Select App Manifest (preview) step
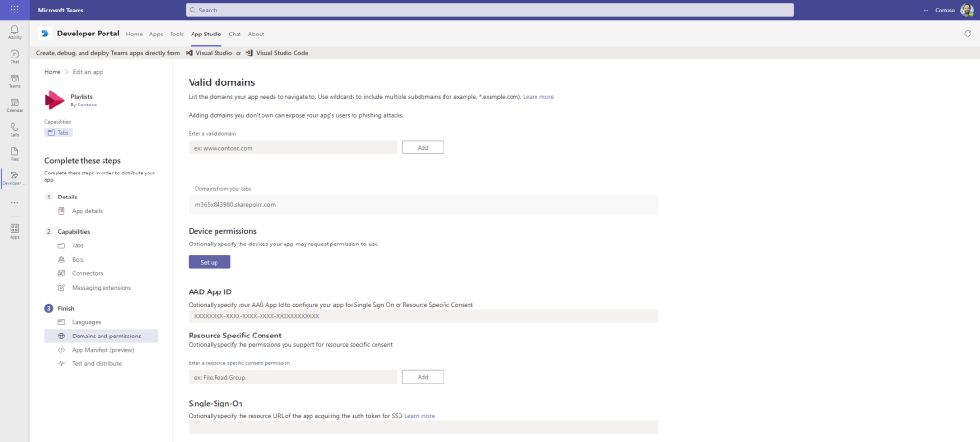This screenshot has width=980, height=442. click(x=102, y=350)
